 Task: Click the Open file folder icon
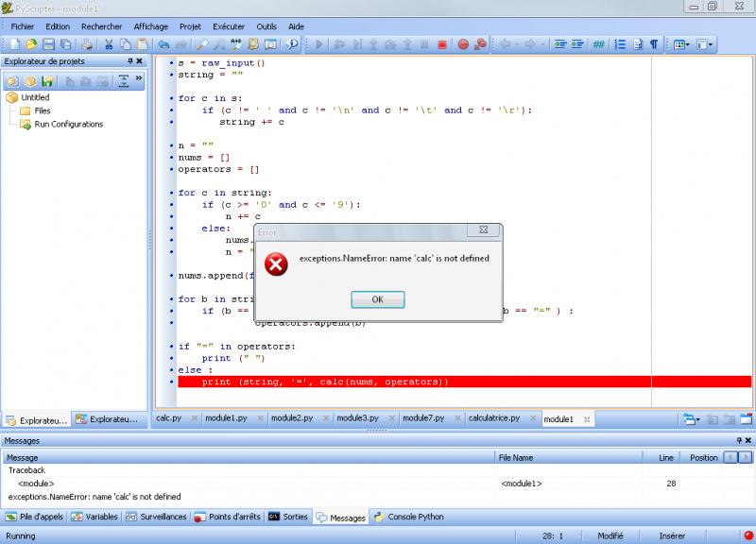[x=31, y=44]
